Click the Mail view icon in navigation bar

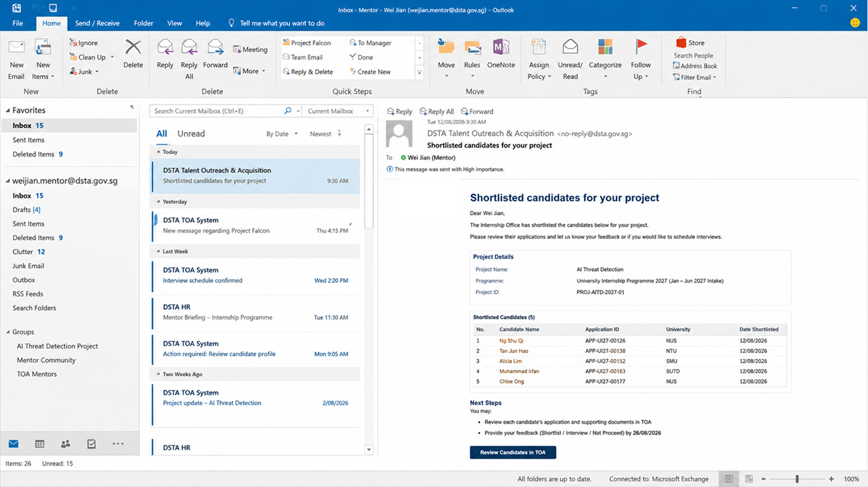14,444
